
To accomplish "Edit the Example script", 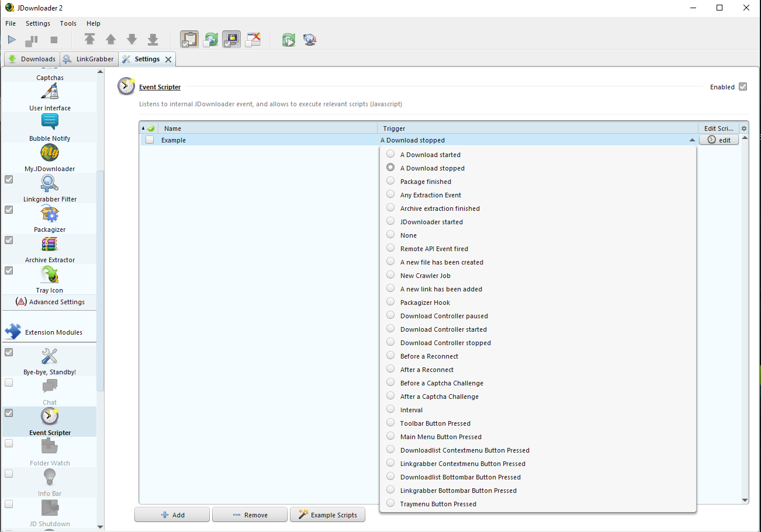I will pyautogui.click(x=719, y=140).
